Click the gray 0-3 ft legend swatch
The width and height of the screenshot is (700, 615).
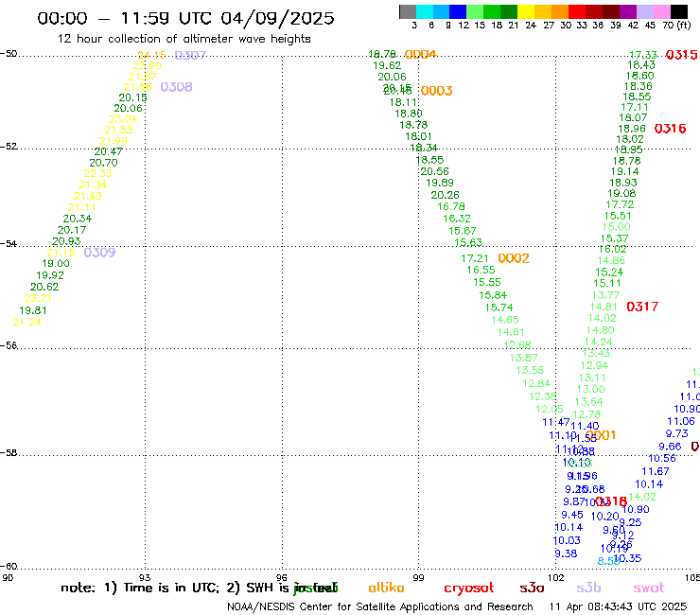[x=408, y=11]
